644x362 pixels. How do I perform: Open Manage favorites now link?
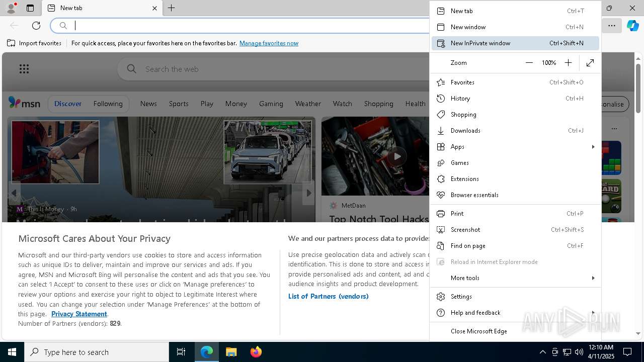pyautogui.click(x=269, y=43)
